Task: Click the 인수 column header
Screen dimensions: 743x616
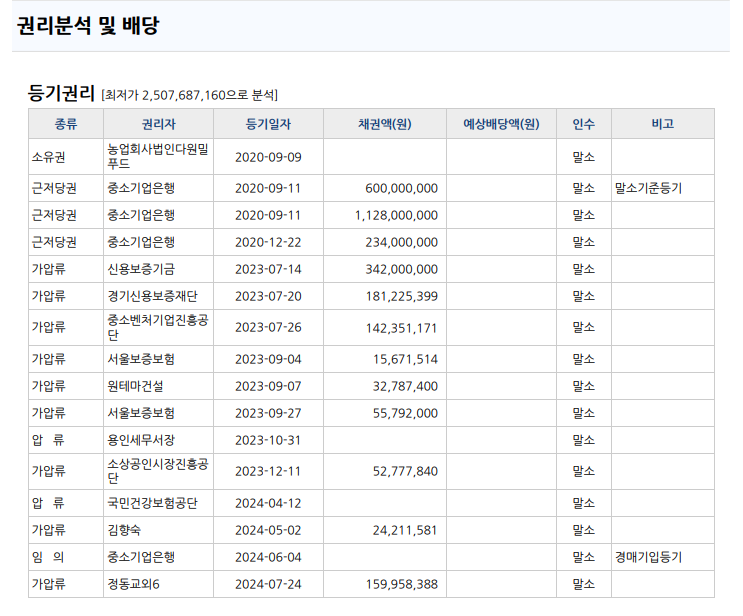Action: pos(584,124)
